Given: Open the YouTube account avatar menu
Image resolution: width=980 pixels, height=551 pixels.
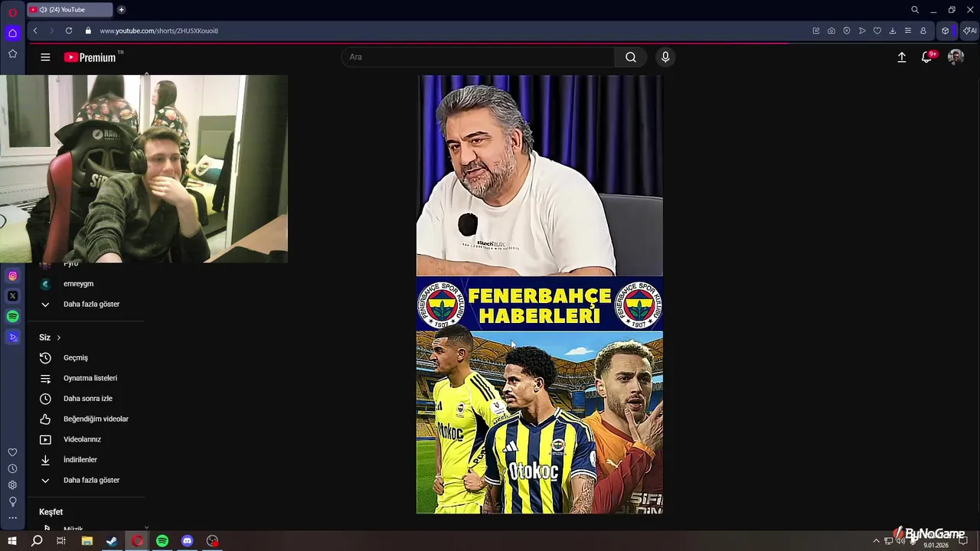Looking at the screenshot, I should click(955, 57).
